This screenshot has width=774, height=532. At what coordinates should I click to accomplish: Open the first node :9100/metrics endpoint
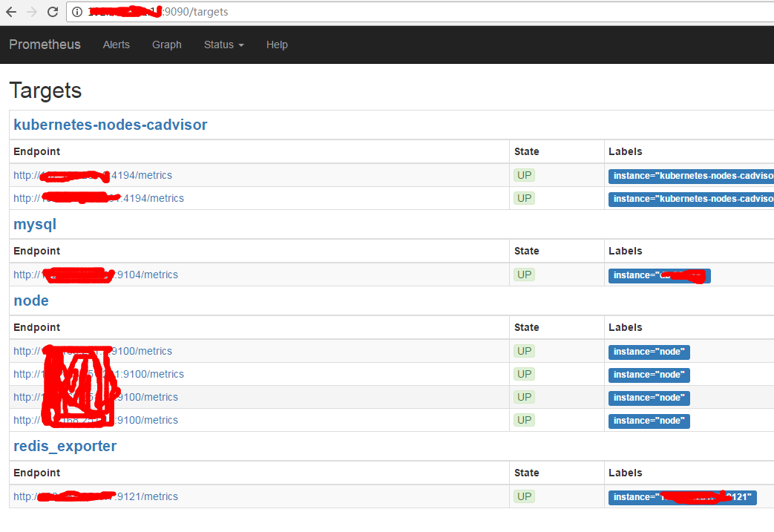coord(93,351)
